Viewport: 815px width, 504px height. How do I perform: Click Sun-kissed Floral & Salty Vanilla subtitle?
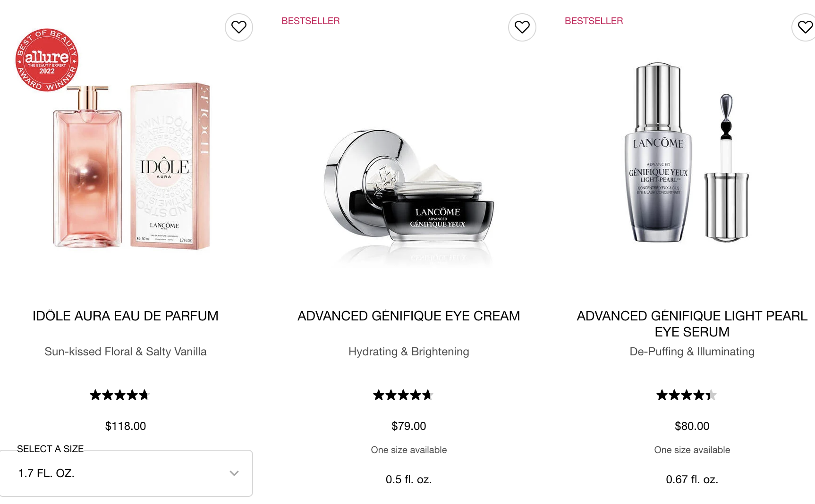126,352
